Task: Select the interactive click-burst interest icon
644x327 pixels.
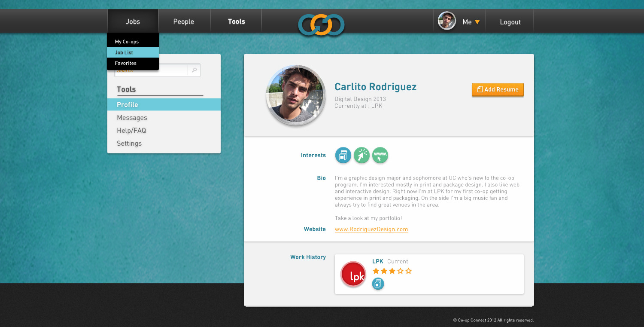Action: [361, 155]
